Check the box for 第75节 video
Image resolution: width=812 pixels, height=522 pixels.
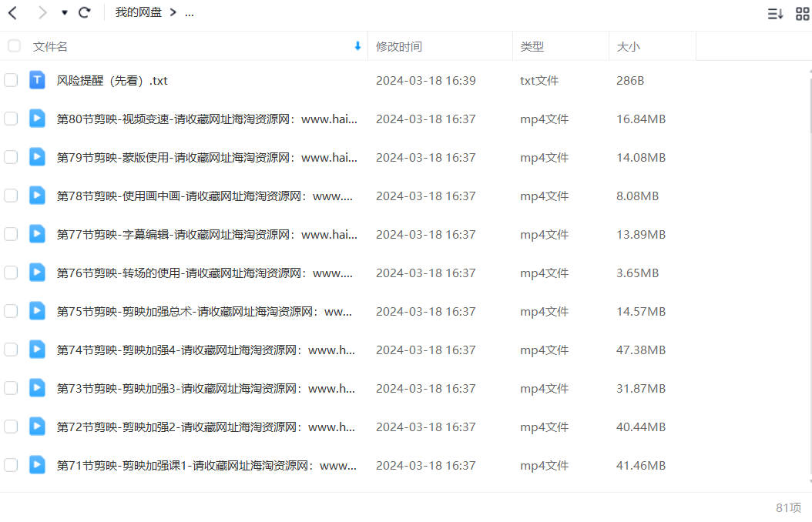11,311
